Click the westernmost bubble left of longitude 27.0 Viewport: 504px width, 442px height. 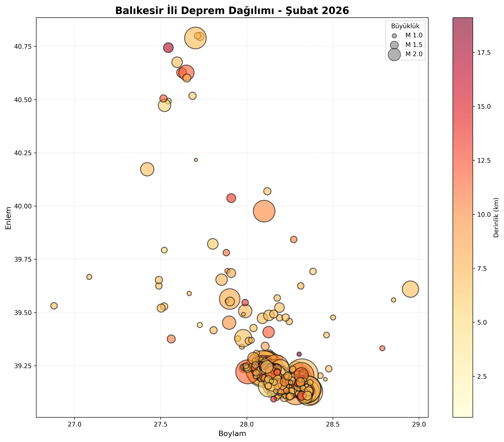54,306
